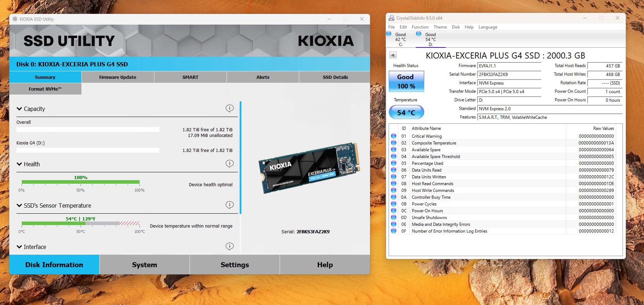
Task: Click the status dot for Unsafe Shutdowns
Action: click(x=394, y=217)
